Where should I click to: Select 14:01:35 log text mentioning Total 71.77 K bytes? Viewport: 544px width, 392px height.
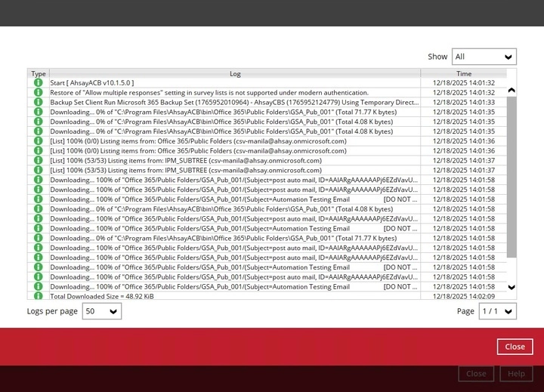[x=224, y=112]
